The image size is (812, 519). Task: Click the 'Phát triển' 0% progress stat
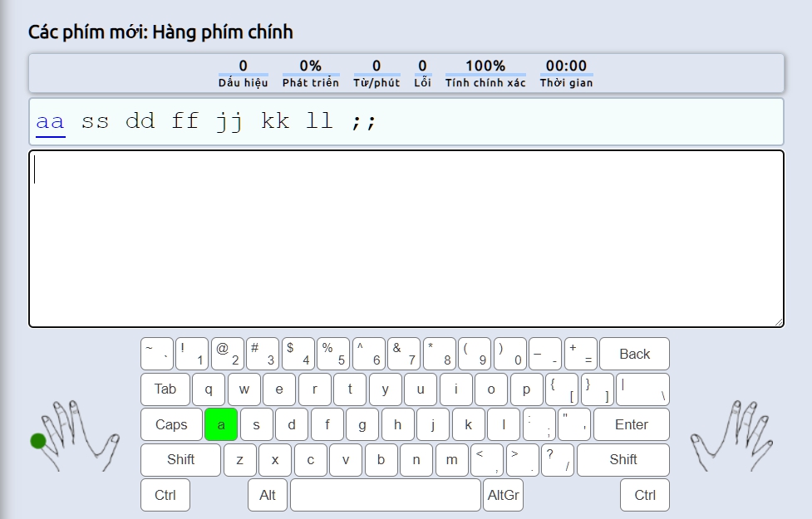tap(310, 73)
